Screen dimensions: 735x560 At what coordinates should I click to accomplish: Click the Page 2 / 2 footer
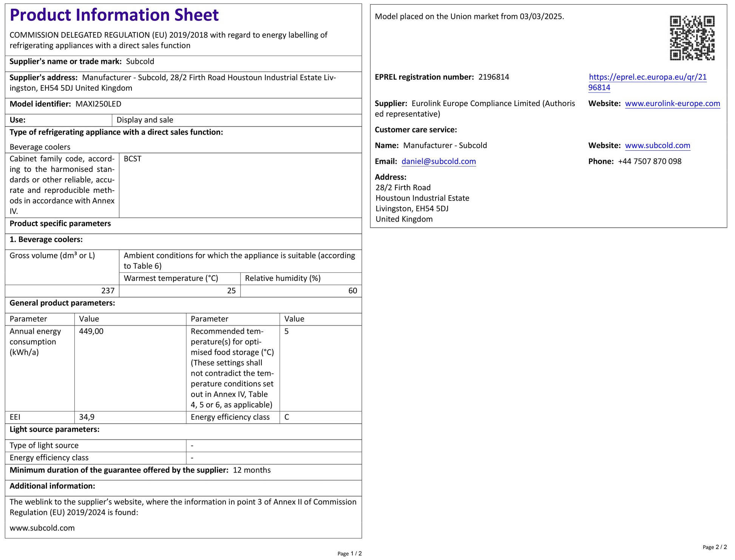(714, 547)
